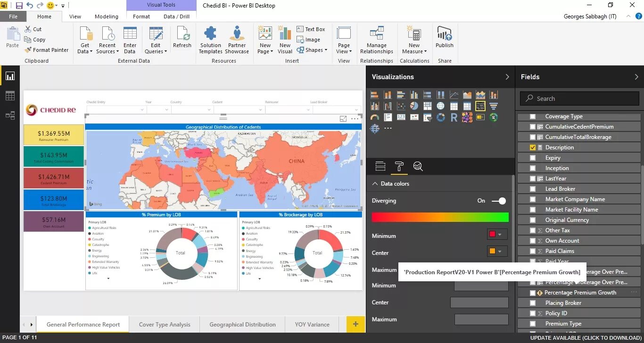Import custom visual via ellipsis icon
Screen dimensions: 644x343
click(388, 128)
